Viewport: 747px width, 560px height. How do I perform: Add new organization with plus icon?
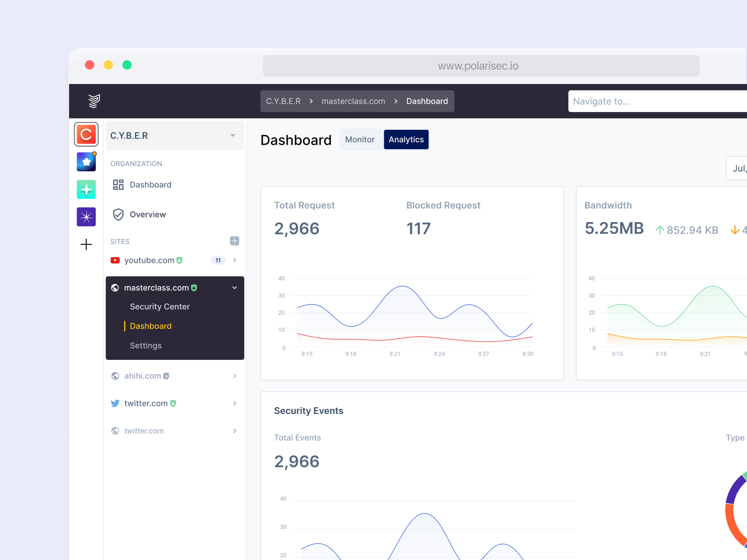coord(86,245)
